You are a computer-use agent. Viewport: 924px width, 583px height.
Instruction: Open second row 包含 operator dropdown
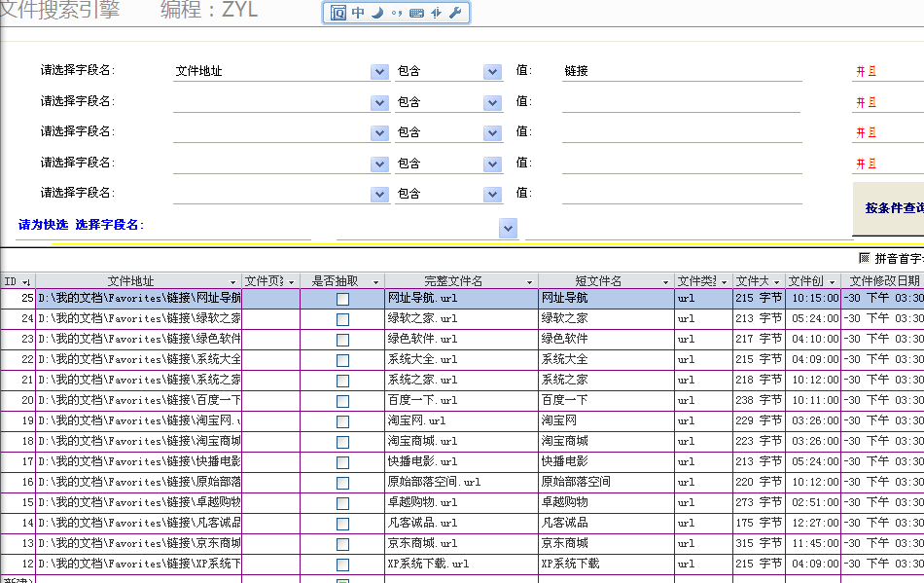pyautogui.click(x=493, y=103)
